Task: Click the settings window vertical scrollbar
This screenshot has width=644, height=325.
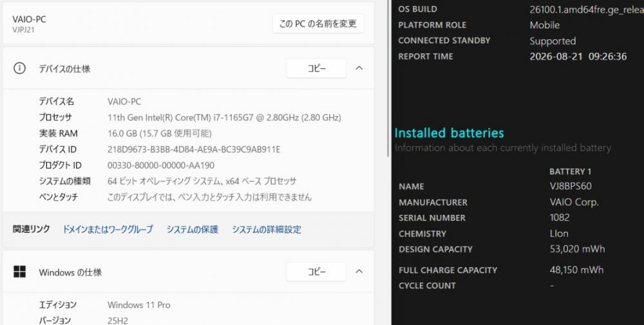Action: 388,78
